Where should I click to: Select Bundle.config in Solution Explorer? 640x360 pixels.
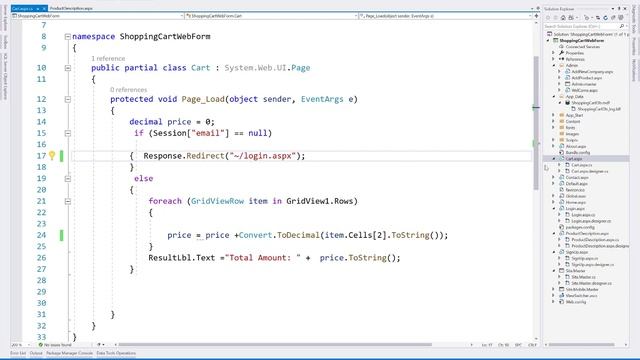[x=578, y=153]
